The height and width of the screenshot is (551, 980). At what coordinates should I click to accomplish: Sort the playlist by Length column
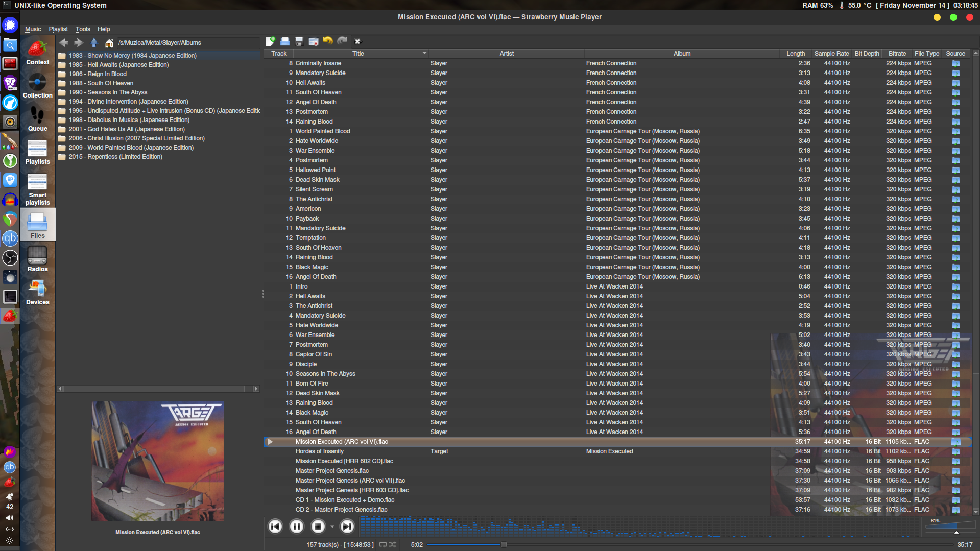pyautogui.click(x=796, y=54)
